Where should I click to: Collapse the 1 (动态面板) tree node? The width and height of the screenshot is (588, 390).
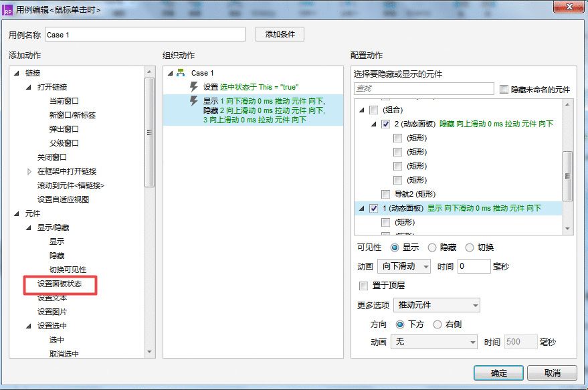[x=361, y=208]
